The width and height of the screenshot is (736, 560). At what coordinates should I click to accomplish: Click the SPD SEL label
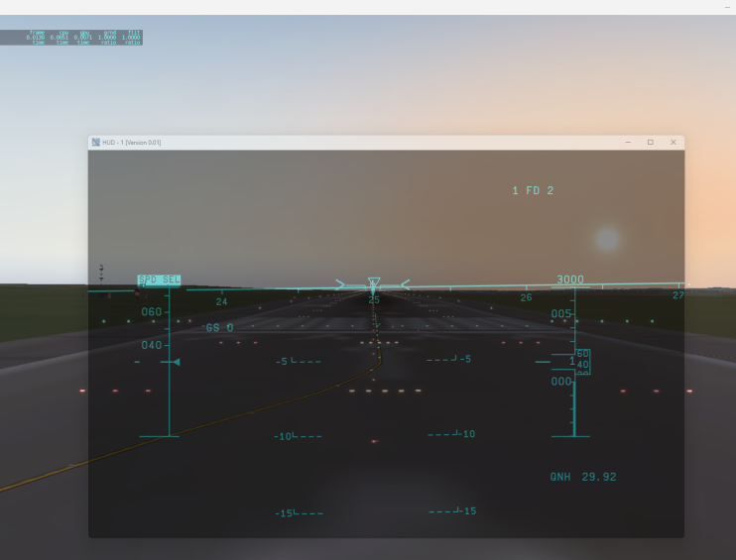point(159,280)
